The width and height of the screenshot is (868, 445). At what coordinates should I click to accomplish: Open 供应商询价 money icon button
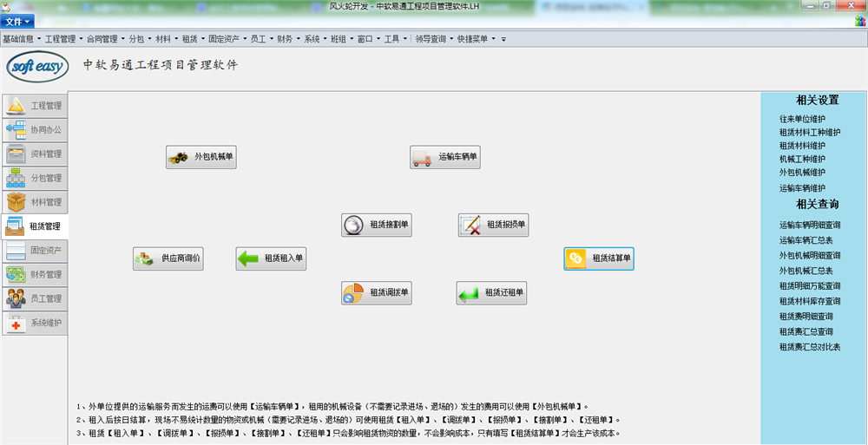coord(168,258)
